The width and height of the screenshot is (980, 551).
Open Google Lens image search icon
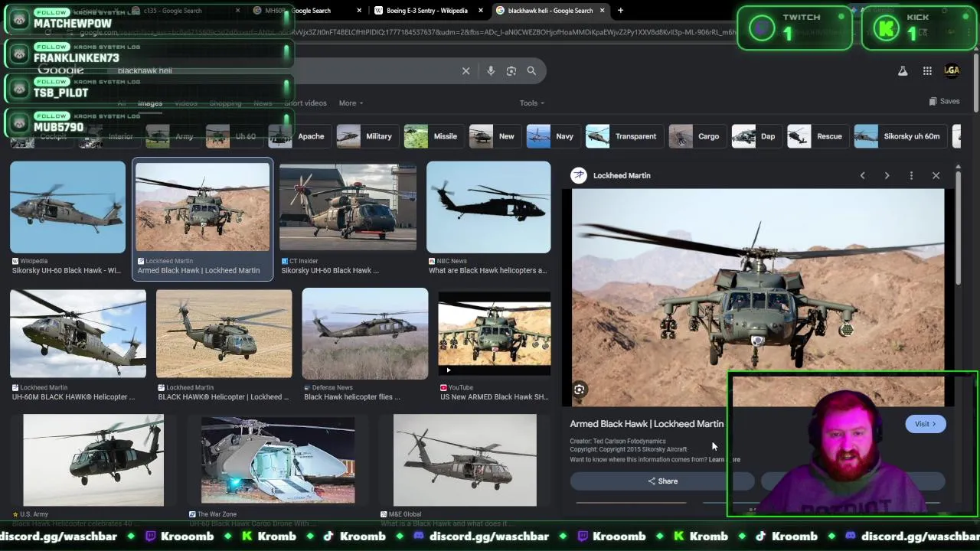coord(511,70)
